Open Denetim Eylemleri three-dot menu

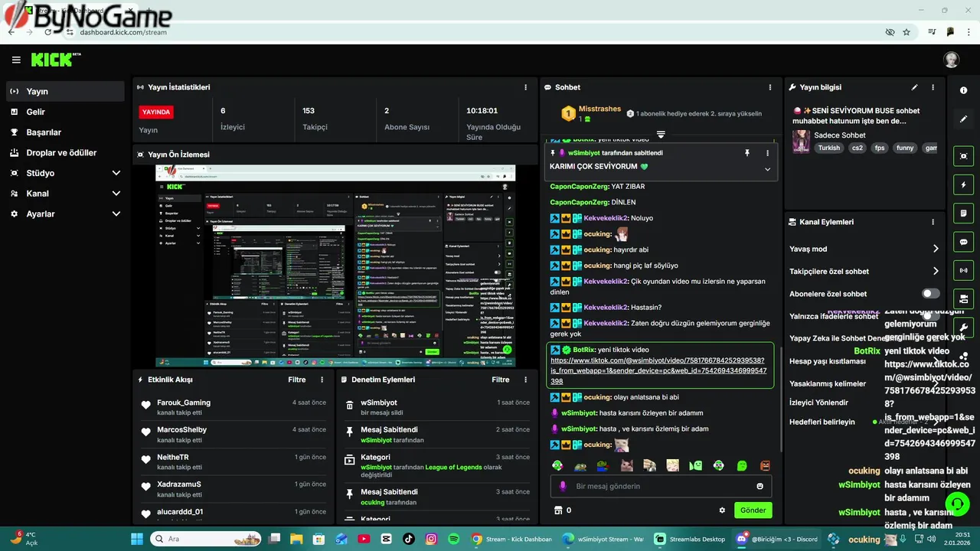coord(525,380)
